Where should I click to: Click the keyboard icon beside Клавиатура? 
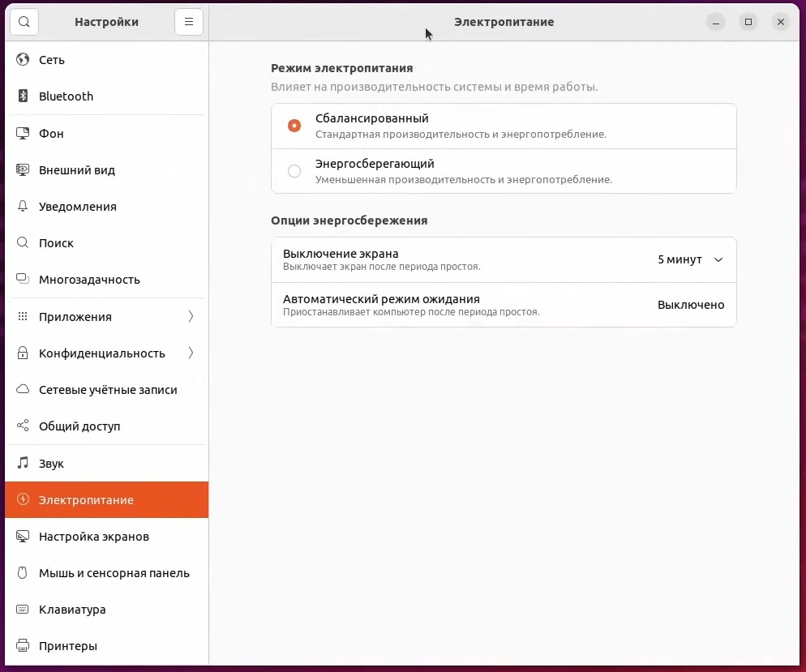23,610
